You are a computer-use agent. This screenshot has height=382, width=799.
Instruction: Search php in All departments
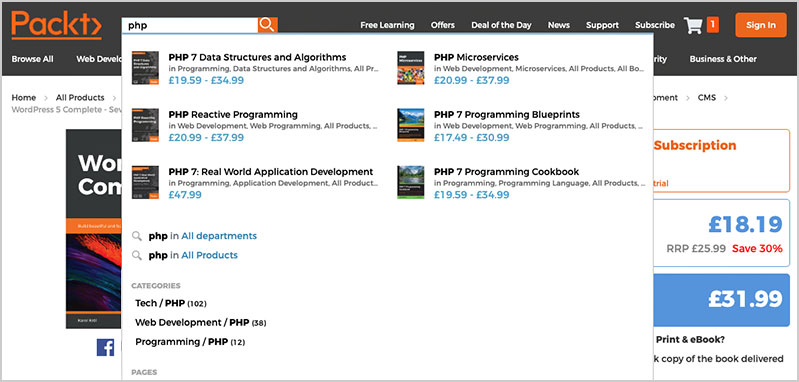point(203,236)
